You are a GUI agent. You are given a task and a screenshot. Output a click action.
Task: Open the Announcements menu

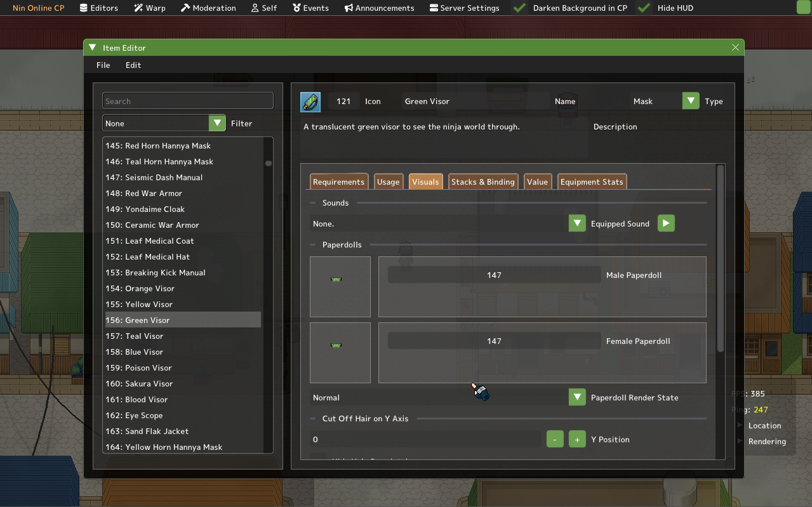[379, 8]
